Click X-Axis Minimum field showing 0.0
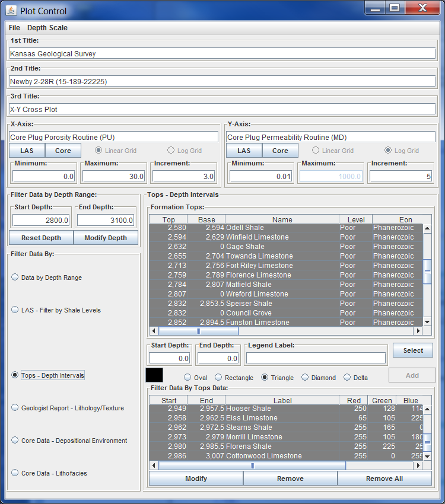This screenshot has height=504, width=445. [44, 176]
